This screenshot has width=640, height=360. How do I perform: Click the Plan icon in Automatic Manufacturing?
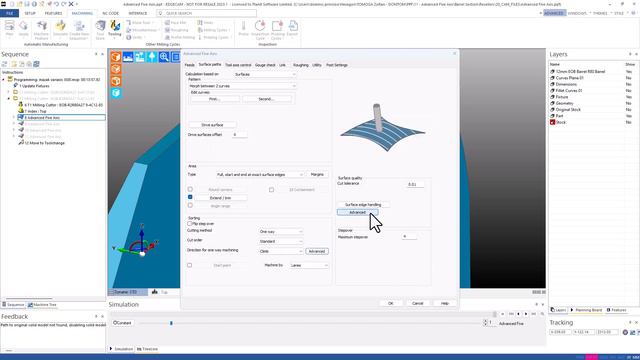click(x=9, y=29)
